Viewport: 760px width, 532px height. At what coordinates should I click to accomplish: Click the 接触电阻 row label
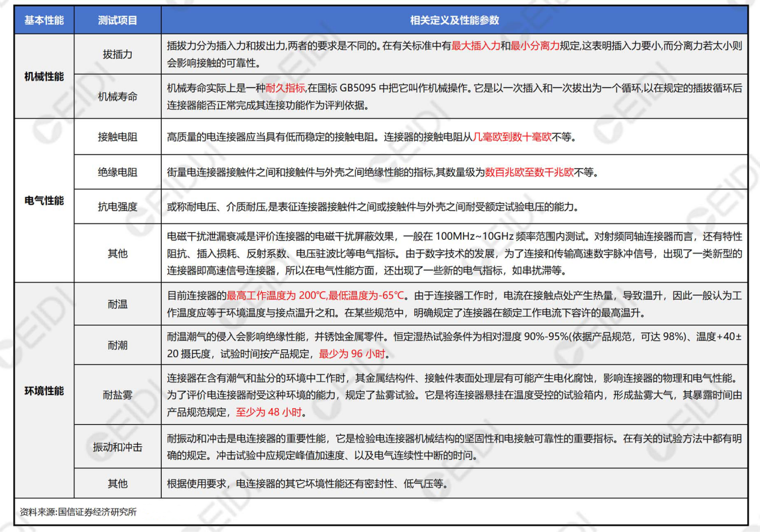117,137
